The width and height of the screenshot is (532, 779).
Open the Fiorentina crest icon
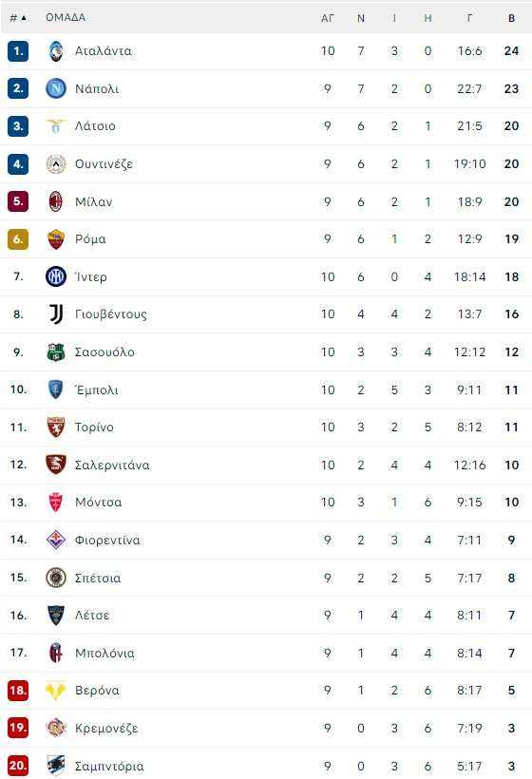click(x=56, y=540)
